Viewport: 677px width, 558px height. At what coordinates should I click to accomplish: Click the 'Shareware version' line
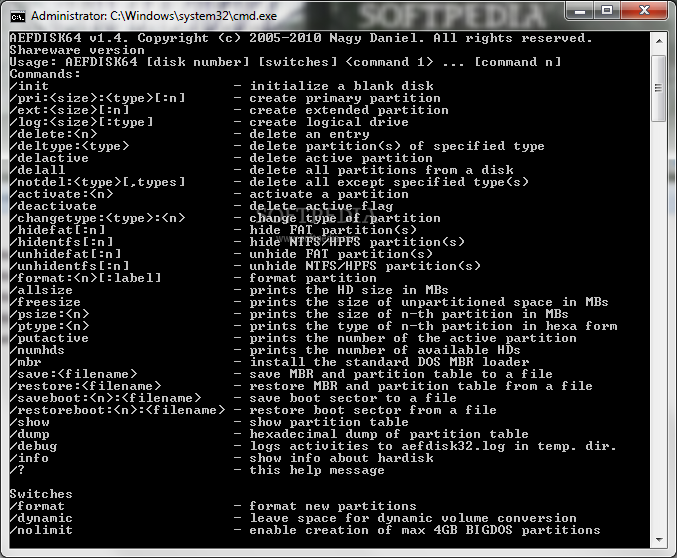click(x=77, y=50)
